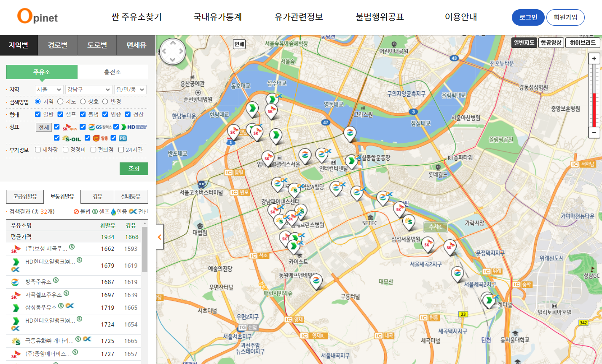Enable the 편의점 option checkbox
The width and height of the screenshot is (602, 364).
pyautogui.click(x=94, y=149)
